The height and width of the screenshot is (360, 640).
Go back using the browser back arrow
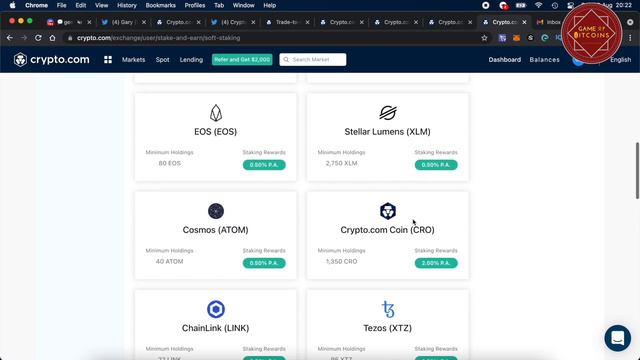(10, 38)
